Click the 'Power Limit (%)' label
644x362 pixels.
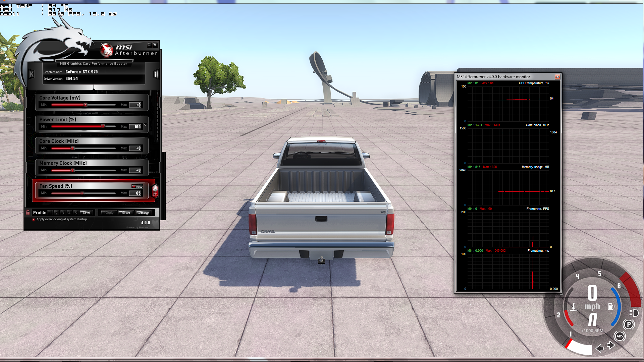click(x=58, y=120)
